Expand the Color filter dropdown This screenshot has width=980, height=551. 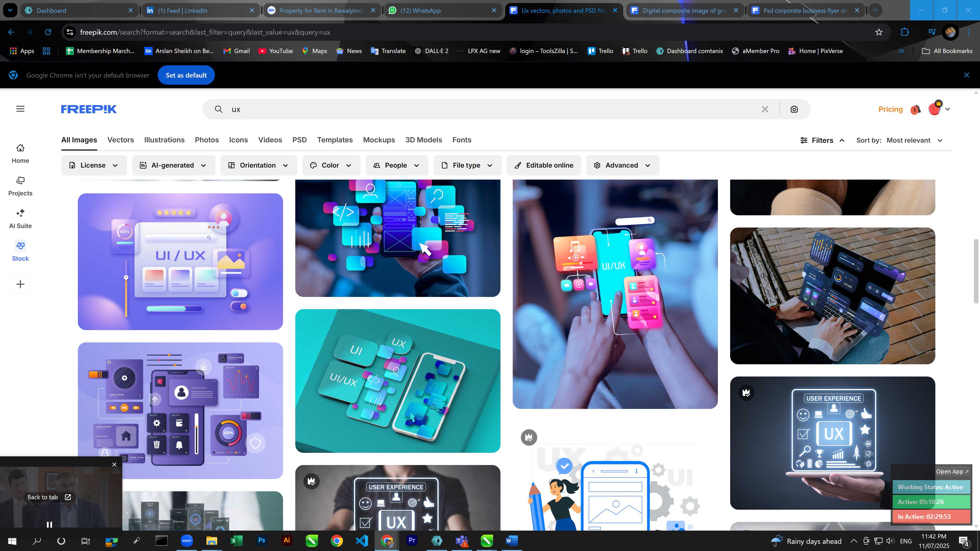[x=331, y=165]
